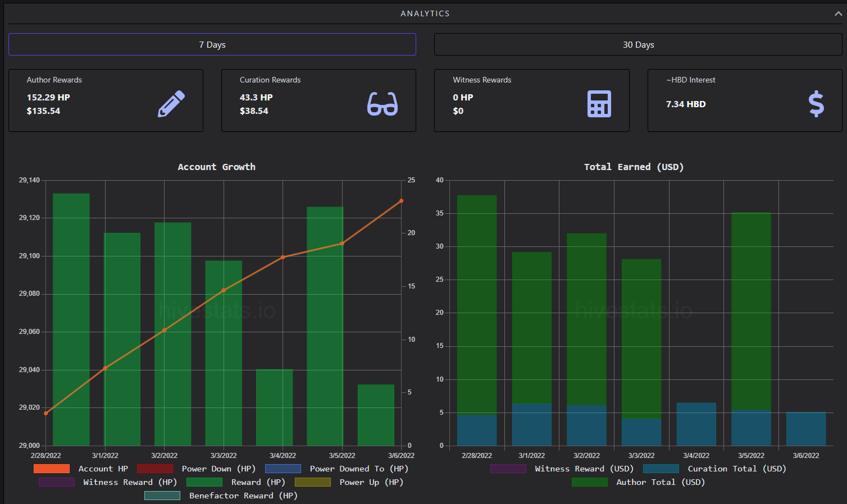Hide Witness Reward (HP) series in legend

click(x=108, y=482)
